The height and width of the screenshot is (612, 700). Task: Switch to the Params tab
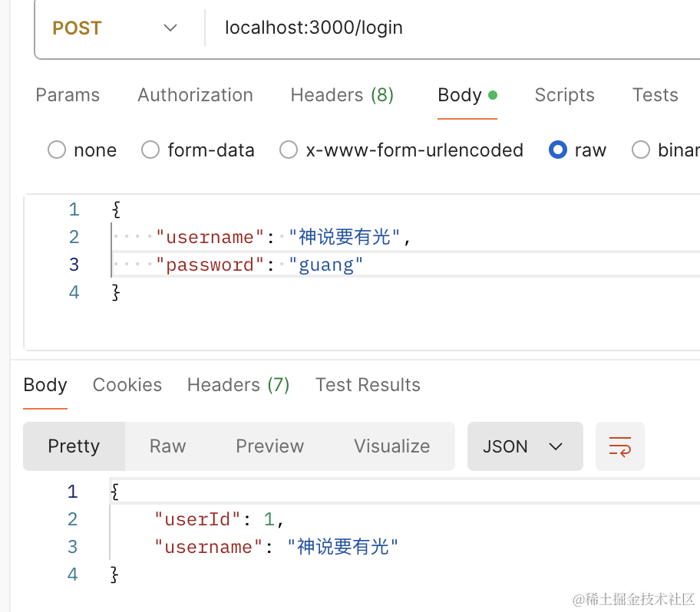tap(68, 95)
